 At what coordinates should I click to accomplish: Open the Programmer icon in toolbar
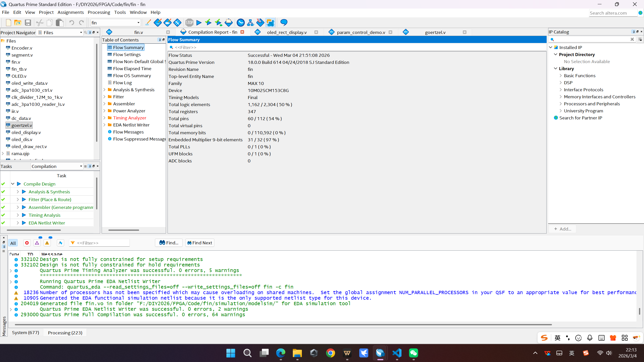point(260,23)
